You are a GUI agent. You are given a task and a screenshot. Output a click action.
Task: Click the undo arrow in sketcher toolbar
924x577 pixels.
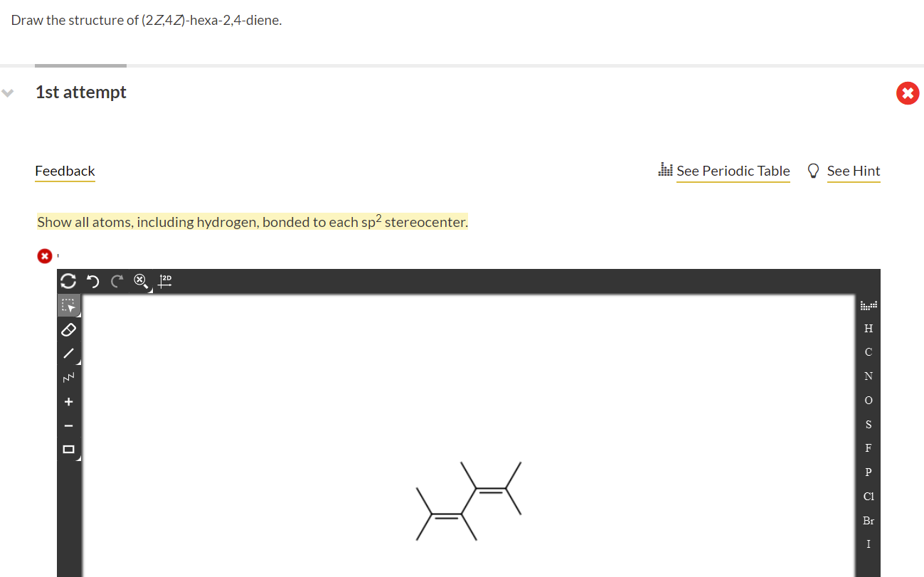pos(92,281)
